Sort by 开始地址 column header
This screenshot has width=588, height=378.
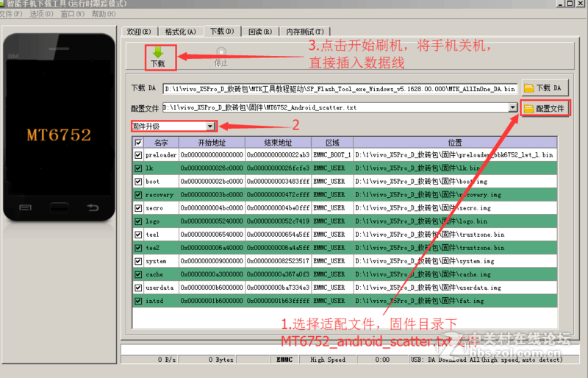click(x=212, y=143)
